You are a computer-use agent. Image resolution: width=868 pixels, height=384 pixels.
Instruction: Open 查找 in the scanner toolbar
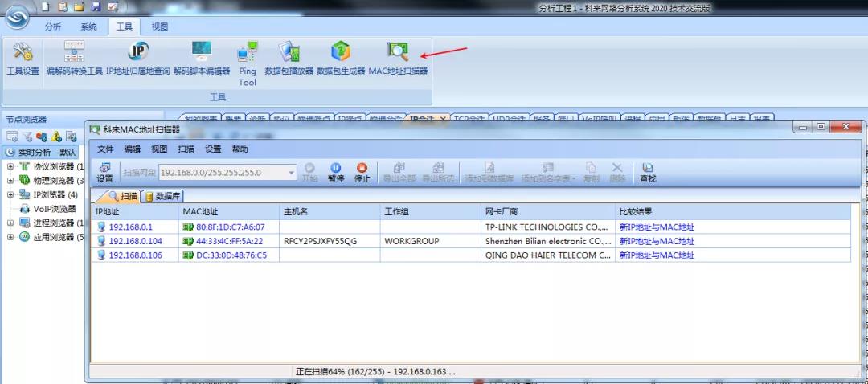coord(648,173)
